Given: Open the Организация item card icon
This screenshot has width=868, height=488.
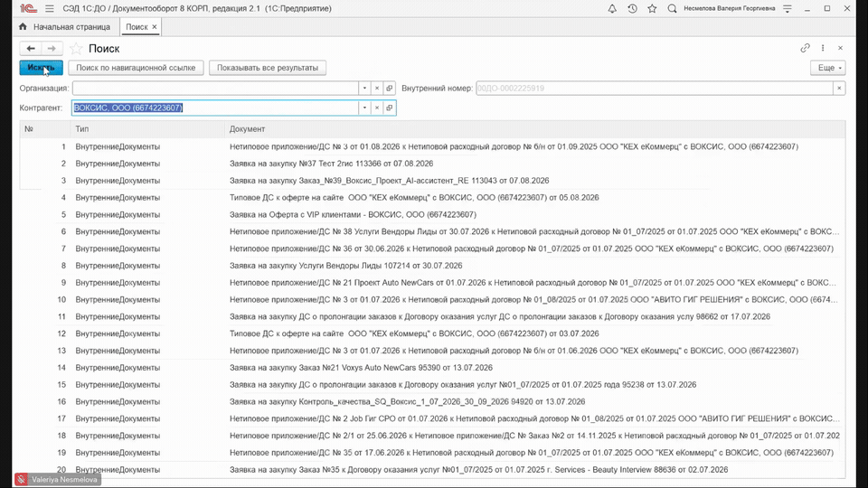Looking at the screenshot, I should 389,88.
